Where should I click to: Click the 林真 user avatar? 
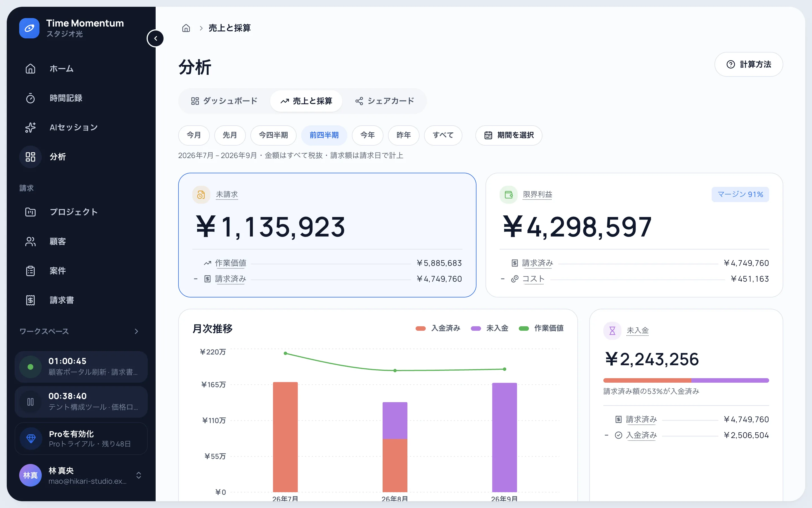30,475
